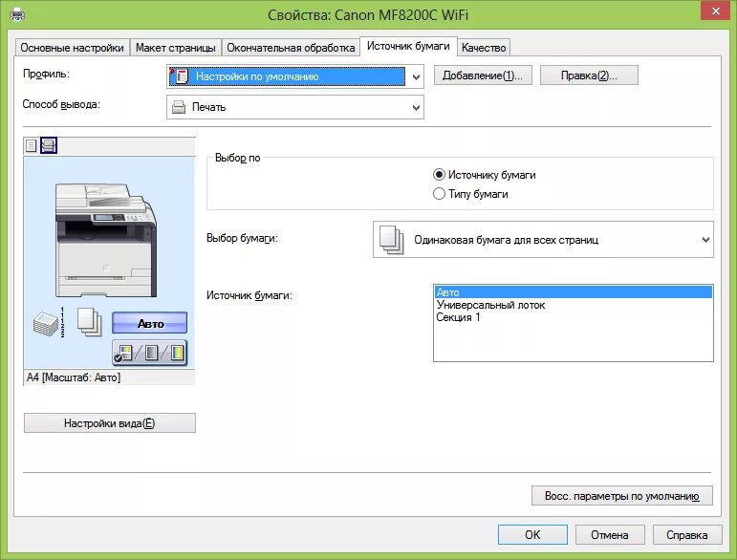Image resolution: width=737 pixels, height=560 pixels.
Task: Click the A4 [Масштаб: Авто] status text
Action: [74, 377]
